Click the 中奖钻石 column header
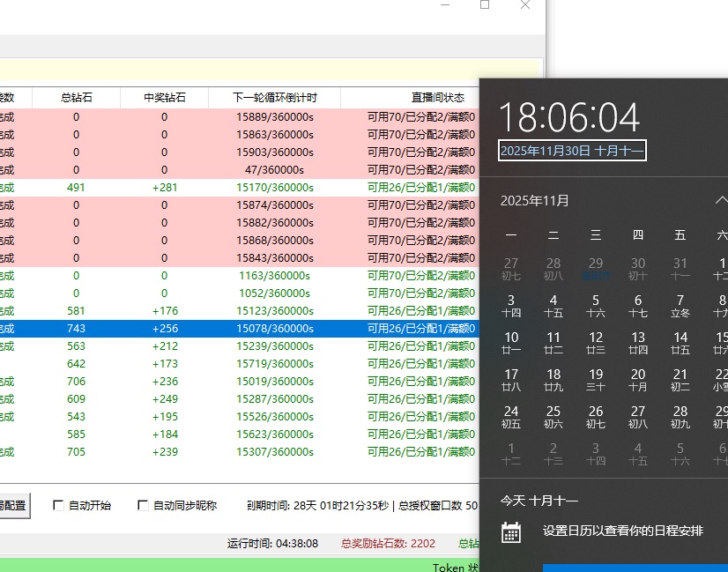Image resolution: width=728 pixels, height=572 pixels. point(164,97)
